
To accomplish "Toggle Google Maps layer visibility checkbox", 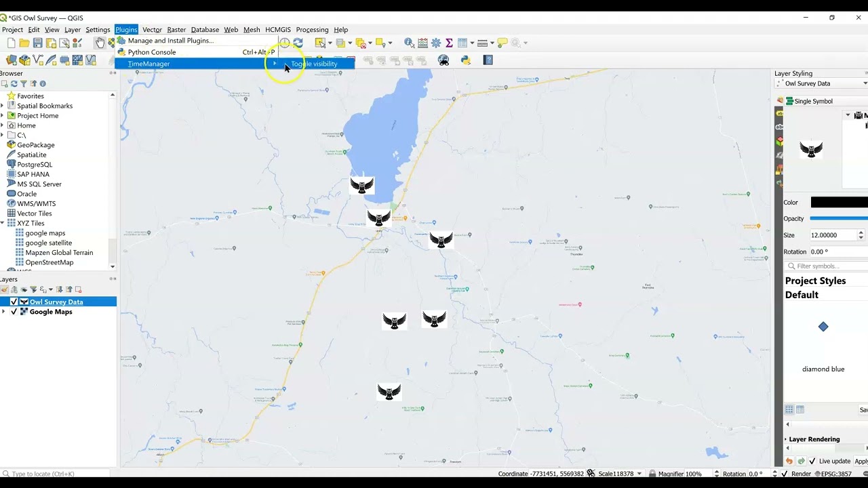I will point(14,312).
